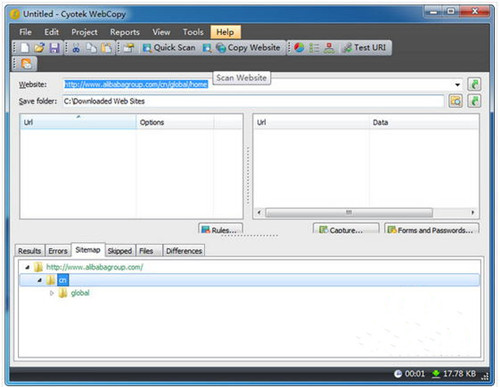Viewport: 500px width, 387px height.
Task: Click Url column header in right list
Action: click(311, 122)
